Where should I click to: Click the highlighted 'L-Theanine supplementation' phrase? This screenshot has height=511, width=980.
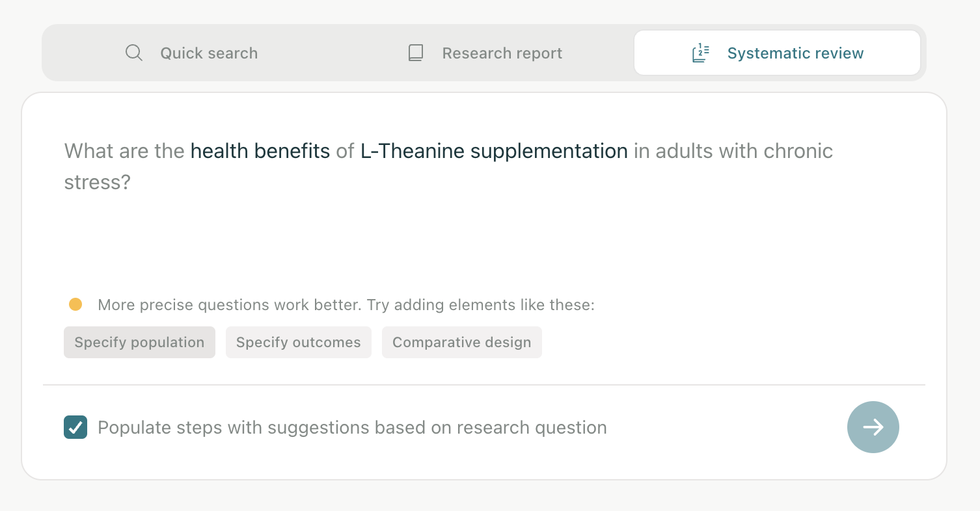pyautogui.click(x=494, y=151)
